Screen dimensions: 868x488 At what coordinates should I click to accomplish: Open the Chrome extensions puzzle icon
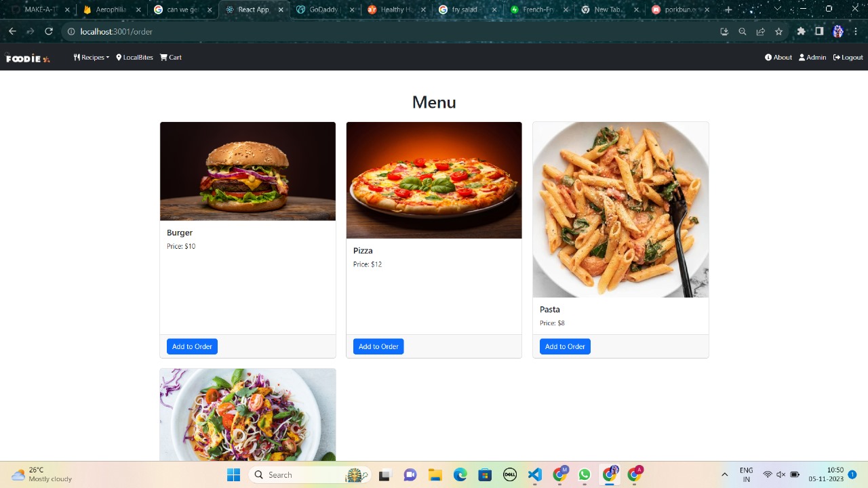[x=802, y=32]
